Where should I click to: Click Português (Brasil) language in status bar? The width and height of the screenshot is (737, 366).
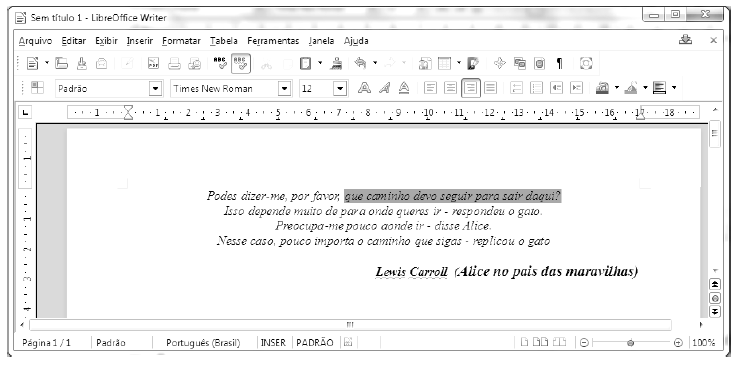[x=203, y=343]
